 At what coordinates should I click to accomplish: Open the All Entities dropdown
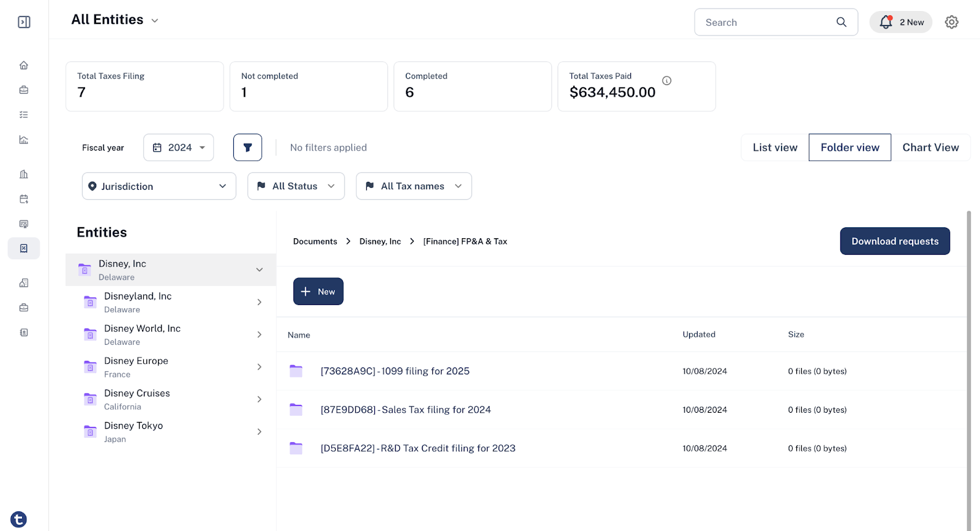pyautogui.click(x=115, y=20)
